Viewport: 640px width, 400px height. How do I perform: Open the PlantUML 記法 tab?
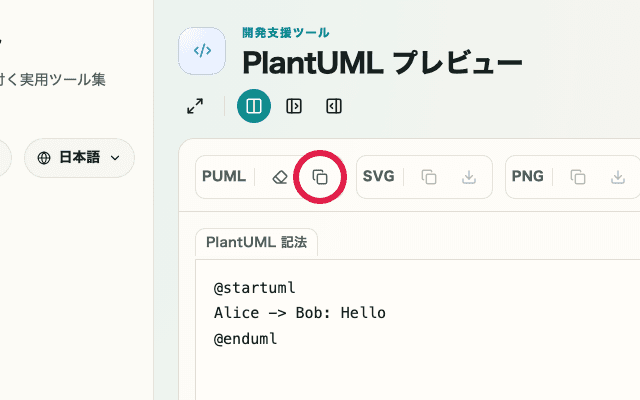click(256, 242)
